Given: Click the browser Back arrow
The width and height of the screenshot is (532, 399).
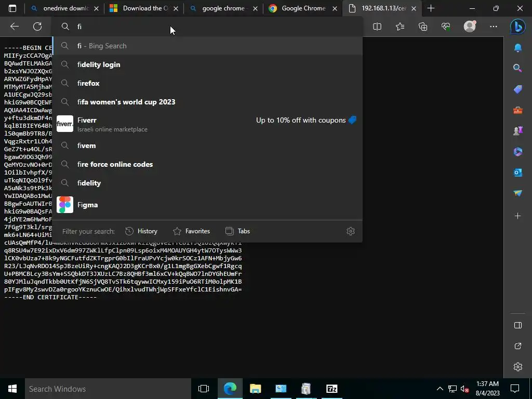Looking at the screenshot, I should tap(14, 26).
